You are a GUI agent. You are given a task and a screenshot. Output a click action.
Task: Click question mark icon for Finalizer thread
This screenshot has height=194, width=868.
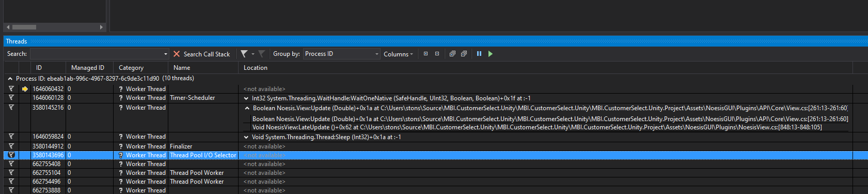point(120,146)
